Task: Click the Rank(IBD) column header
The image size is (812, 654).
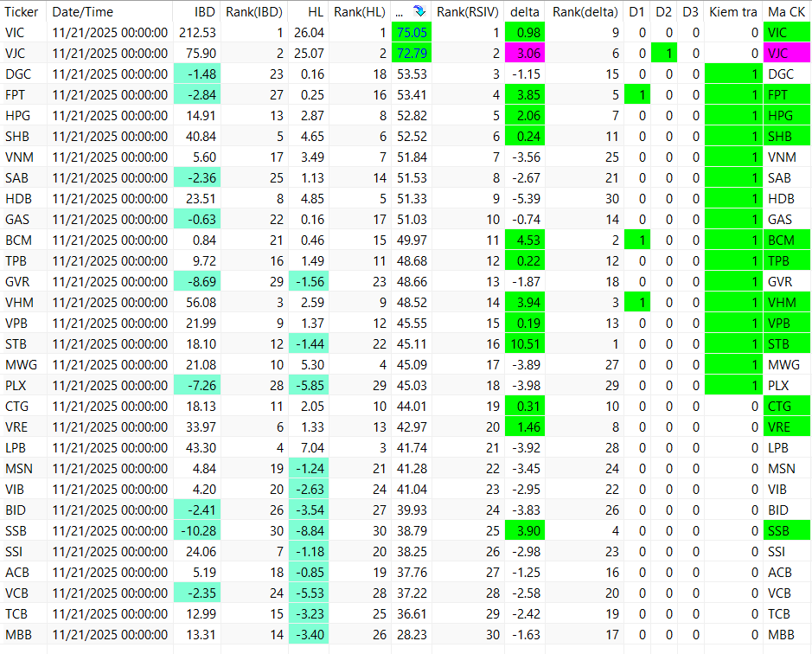Action: (x=254, y=11)
